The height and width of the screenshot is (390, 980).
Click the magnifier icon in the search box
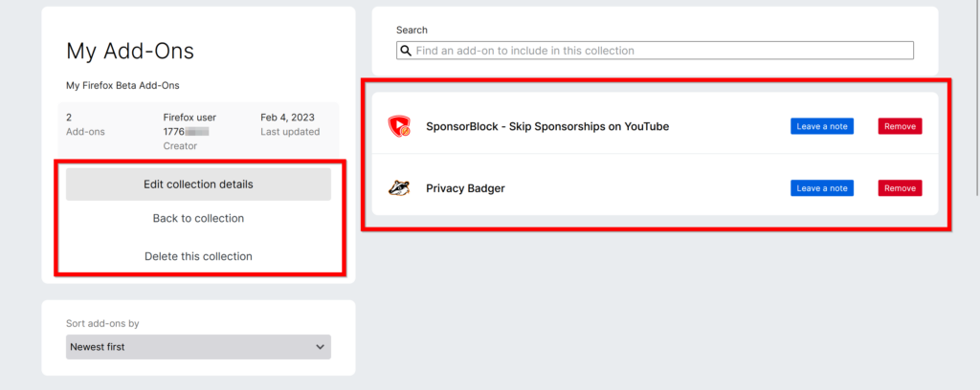coord(406,50)
